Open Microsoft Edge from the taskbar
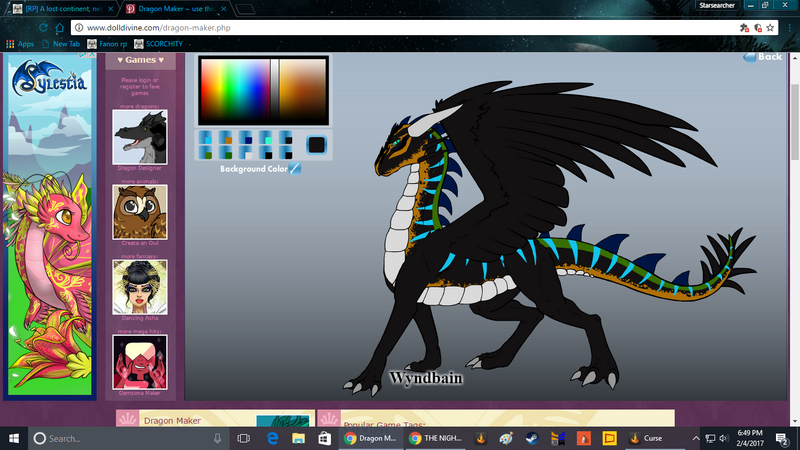The image size is (800, 450). click(x=270, y=438)
